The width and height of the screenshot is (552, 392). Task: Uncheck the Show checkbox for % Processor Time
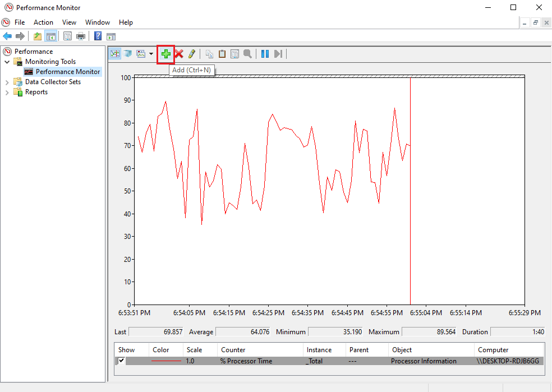point(121,361)
